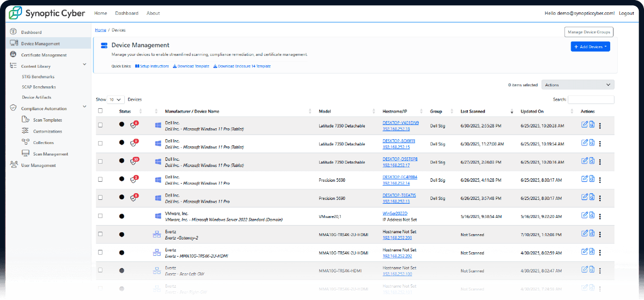This screenshot has height=300, width=644.
Task: Click shield badge showing 10 findings
Action: tap(134, 161)
